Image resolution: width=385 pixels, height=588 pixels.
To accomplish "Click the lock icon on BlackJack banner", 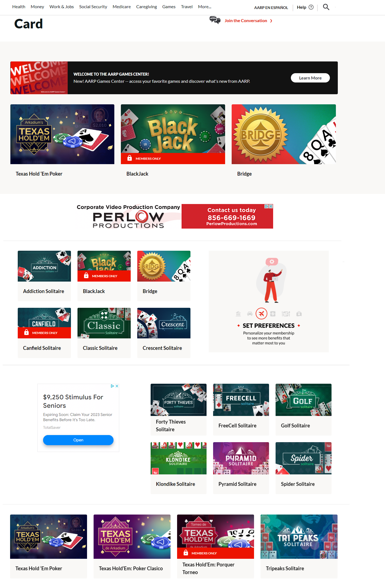I will [x=130, y=158].
